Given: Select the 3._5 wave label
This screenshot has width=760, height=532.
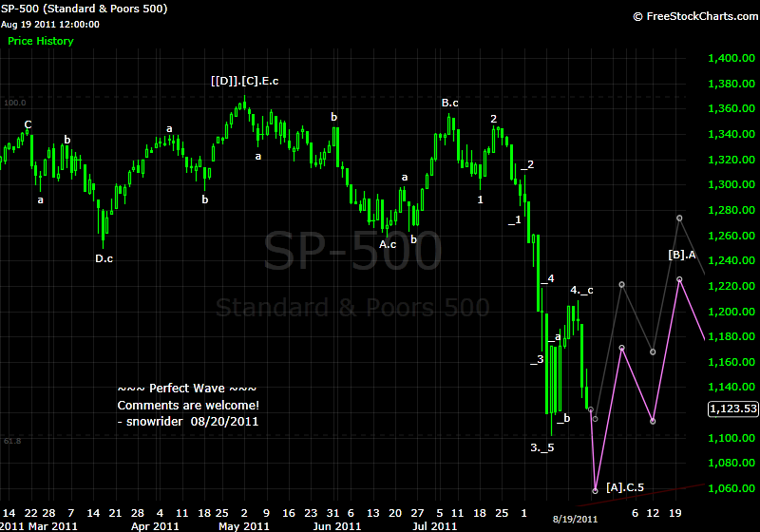Looking at the screenshot, I should (x=541, y=447).
